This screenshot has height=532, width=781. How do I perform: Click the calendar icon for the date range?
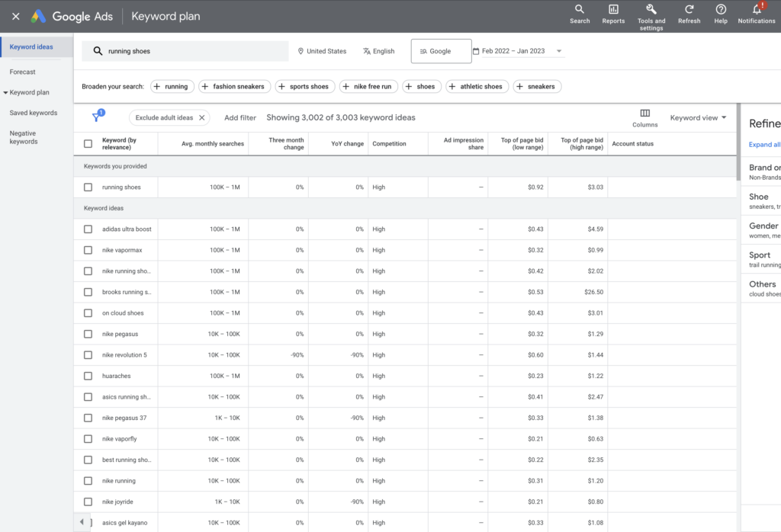pyautogui.click(x=476, y=51)
